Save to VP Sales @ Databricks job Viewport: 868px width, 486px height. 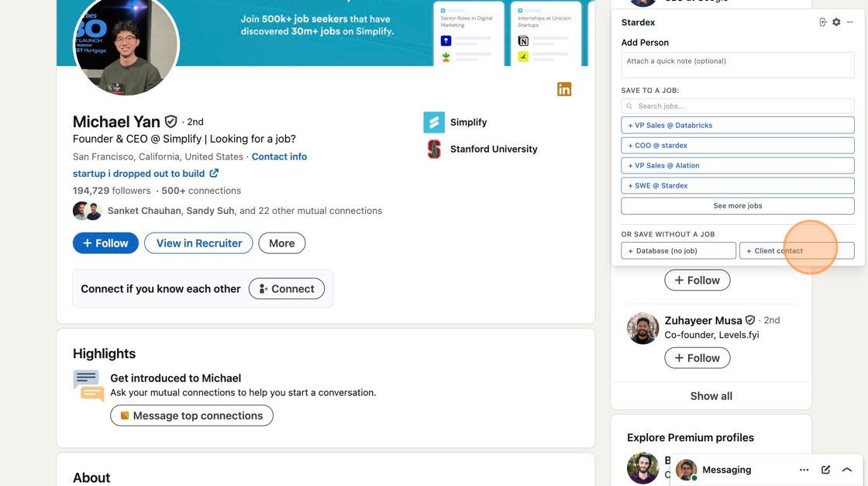pos(737,126)
